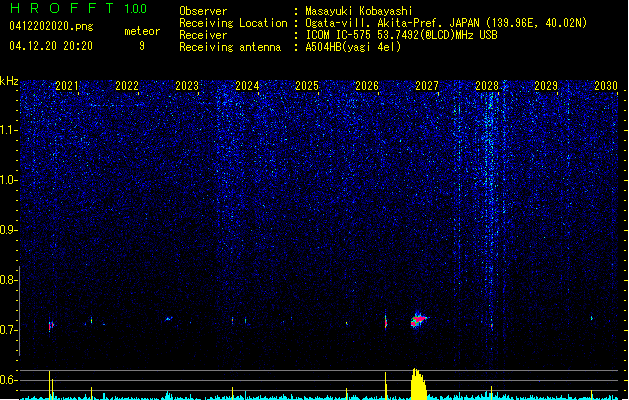Click the 2023 time axis marker
This screenshot has height=400, width=629.
pos(187,86)
